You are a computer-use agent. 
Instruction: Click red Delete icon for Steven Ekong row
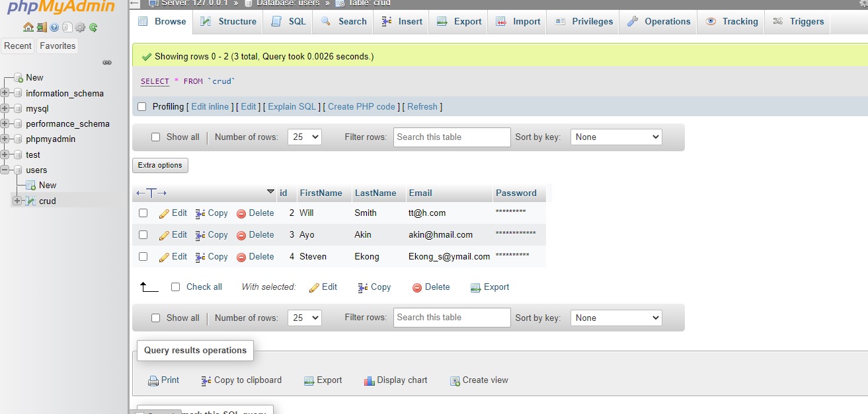(241, 257)
